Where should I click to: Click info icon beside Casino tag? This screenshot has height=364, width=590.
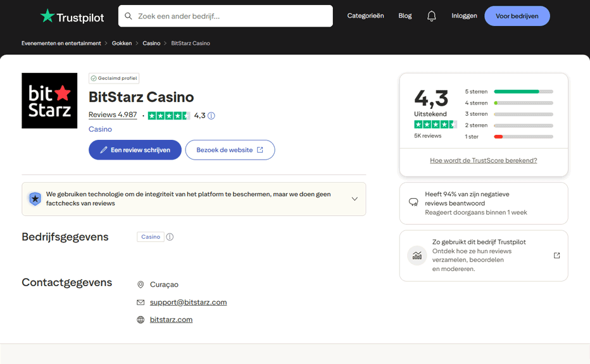170,237
